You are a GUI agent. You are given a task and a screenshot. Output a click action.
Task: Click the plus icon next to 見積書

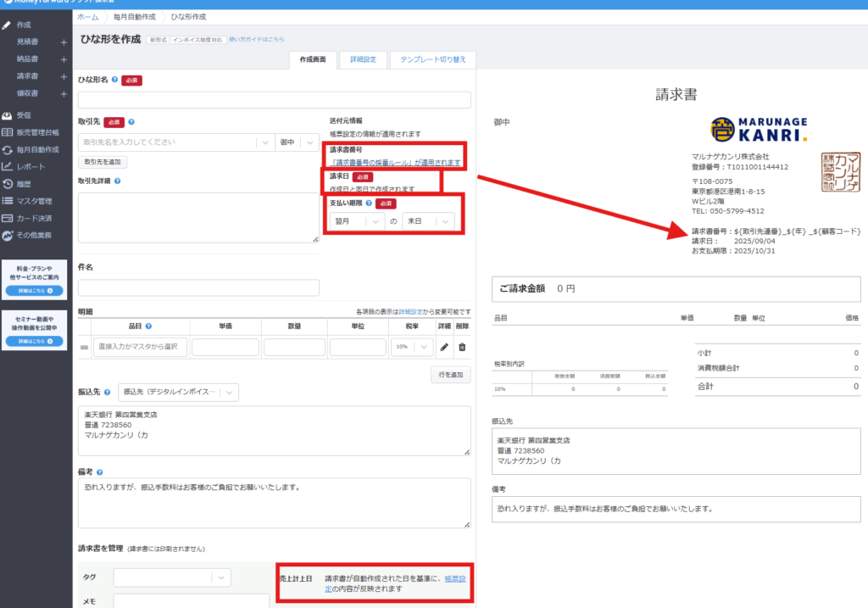coord(64,42)
